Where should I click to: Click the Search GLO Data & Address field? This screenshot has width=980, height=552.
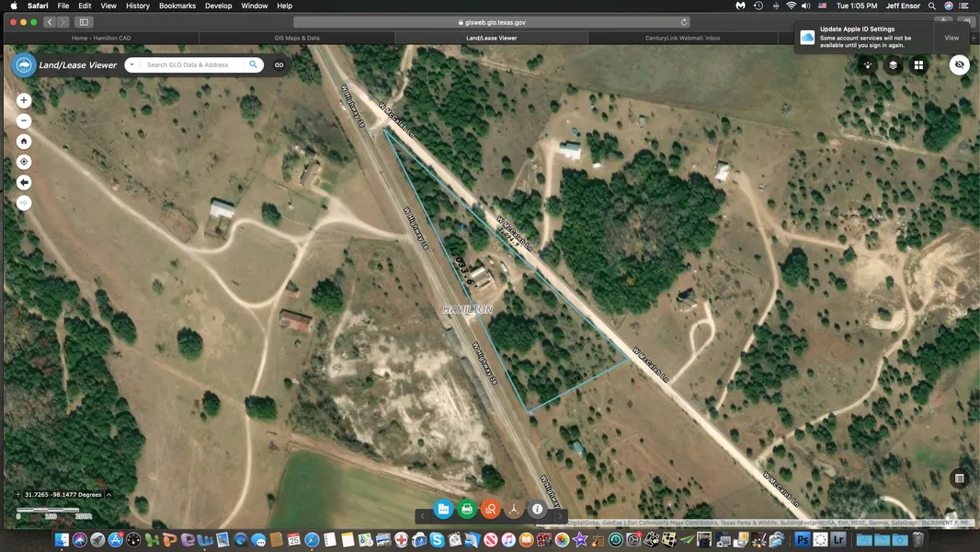193,65
